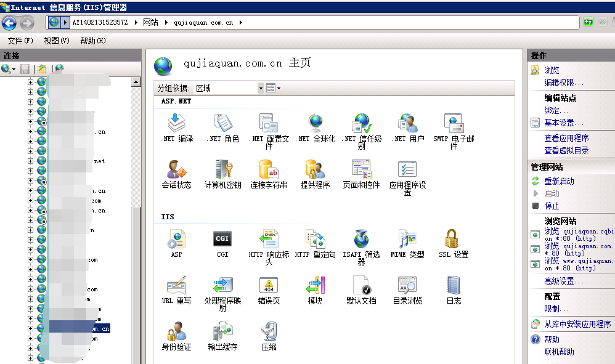
Task: Open the 输出缓存 feature
Action: click(223, 336)
